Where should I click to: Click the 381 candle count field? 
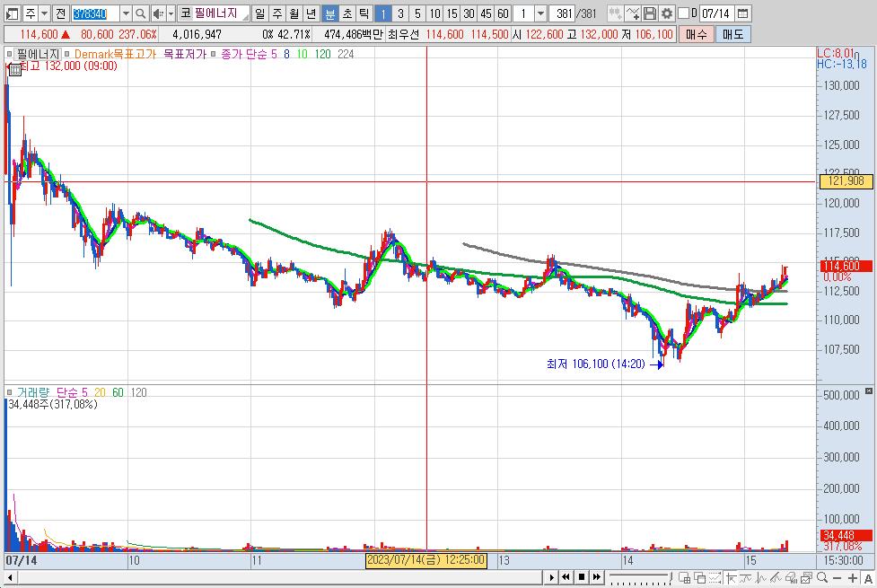[x=563, y=13]
